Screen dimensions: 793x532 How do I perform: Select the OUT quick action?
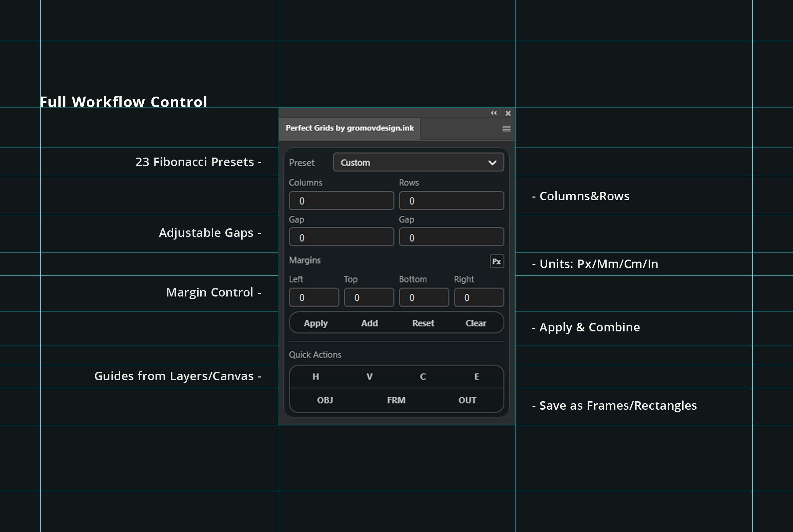[x=467, y=400]
